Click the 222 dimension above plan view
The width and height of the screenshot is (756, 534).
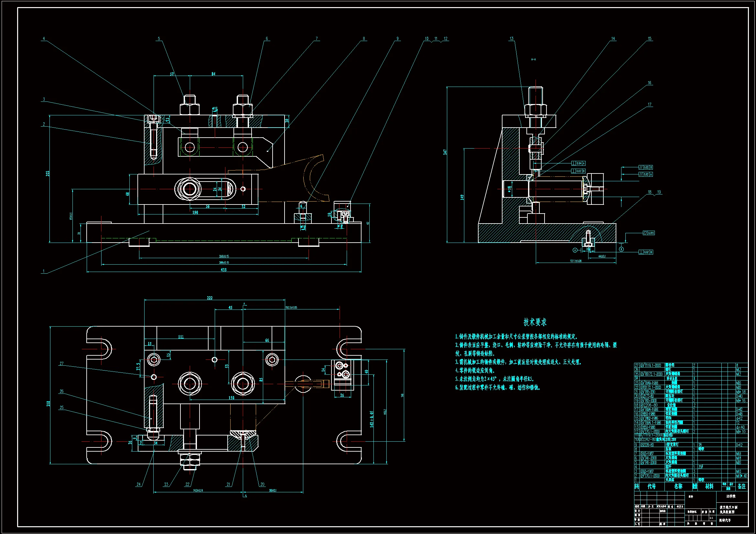point(210,298)
